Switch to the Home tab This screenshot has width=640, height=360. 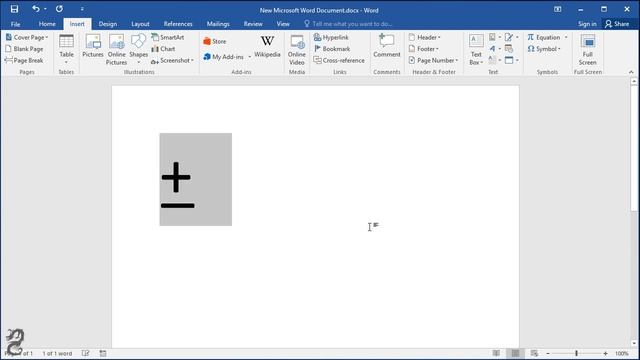click(x=47, y=24)
